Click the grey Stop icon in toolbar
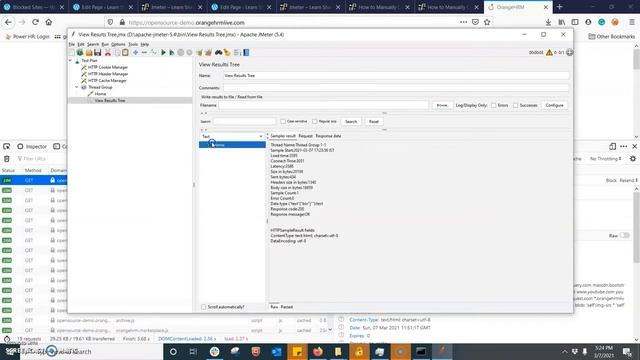The width and height of the screenshot is (640, 360). [180, 53]
